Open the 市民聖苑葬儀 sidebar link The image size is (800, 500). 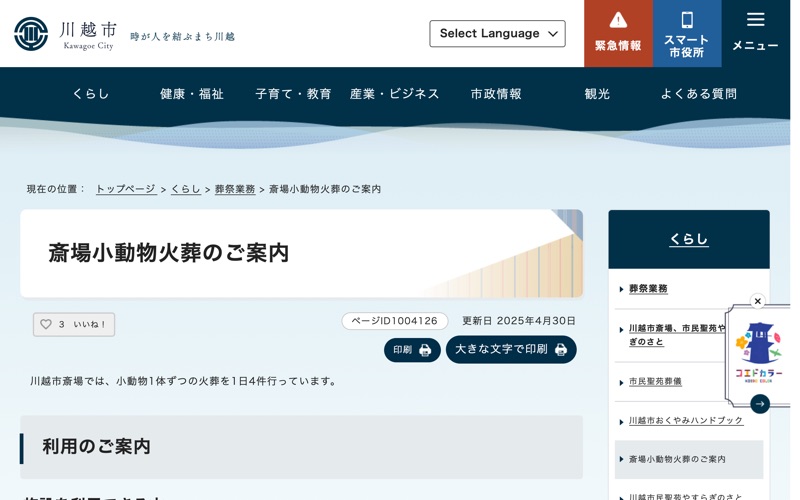(655, 382)
